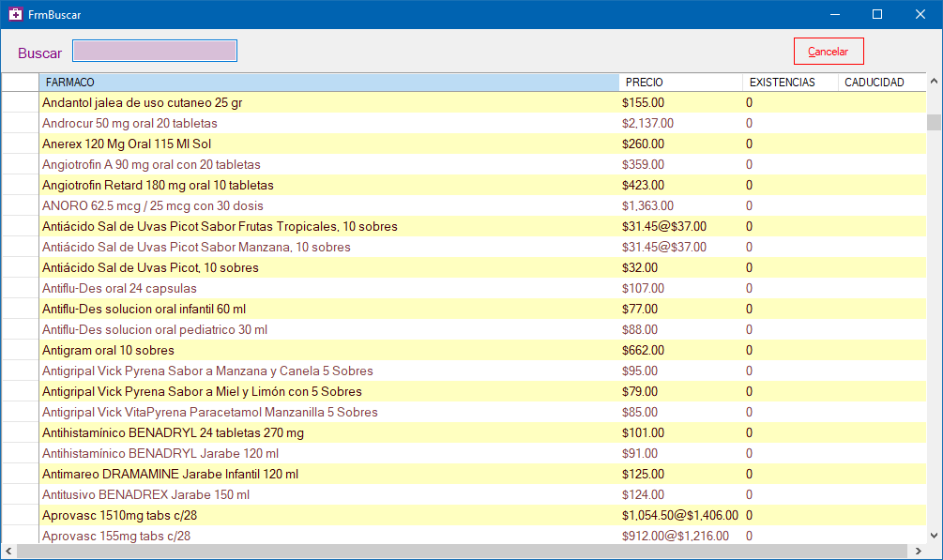Click price cell $79.00

(x=681, y=391)
